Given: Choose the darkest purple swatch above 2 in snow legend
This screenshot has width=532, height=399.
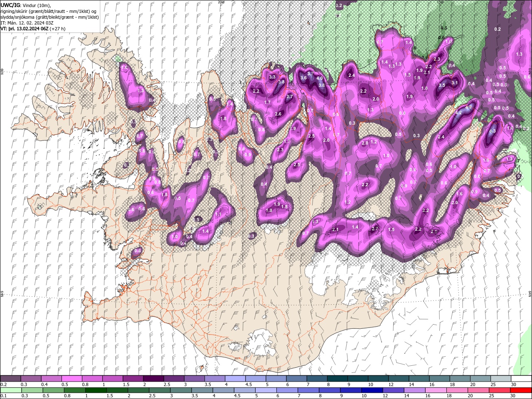Looking at the screenshot, I should point(153,379).
